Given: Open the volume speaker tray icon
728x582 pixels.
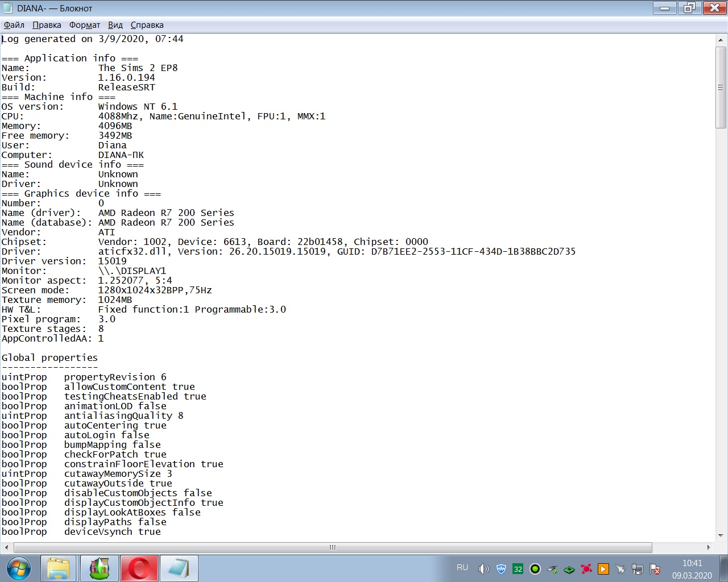Looking at the screenshot, I should coord(483,569).
